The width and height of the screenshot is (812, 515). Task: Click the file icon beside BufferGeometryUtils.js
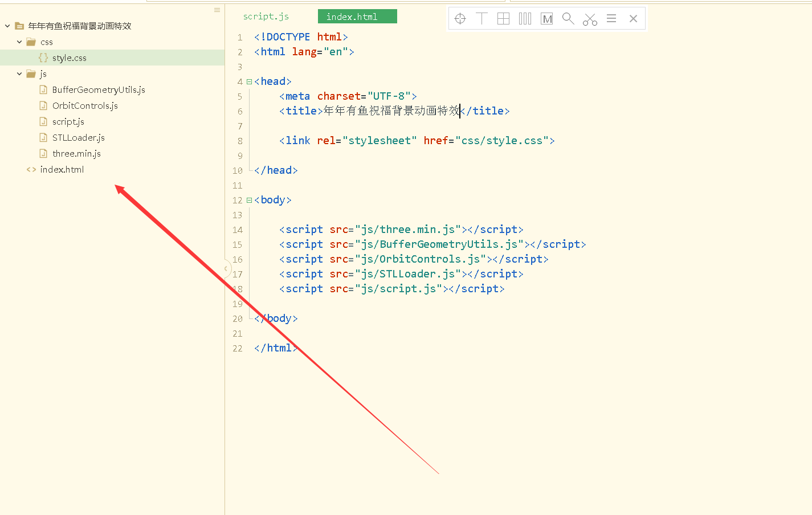click(x=43, y=89)
